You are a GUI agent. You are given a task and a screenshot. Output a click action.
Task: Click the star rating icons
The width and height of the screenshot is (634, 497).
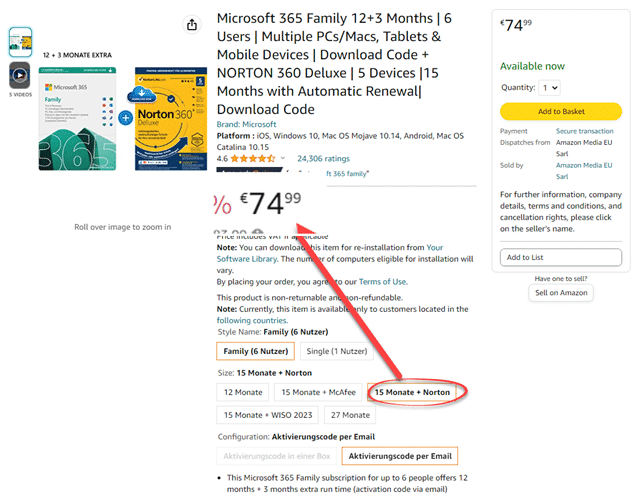253,158
